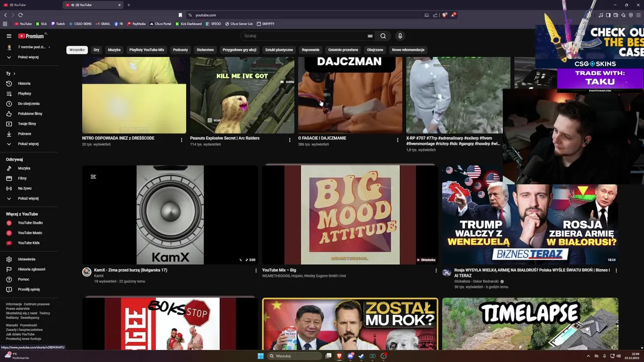The image size is (644, 362).
Task: Open Ustawienia settings in the sidebar
Action: point(27,259)
